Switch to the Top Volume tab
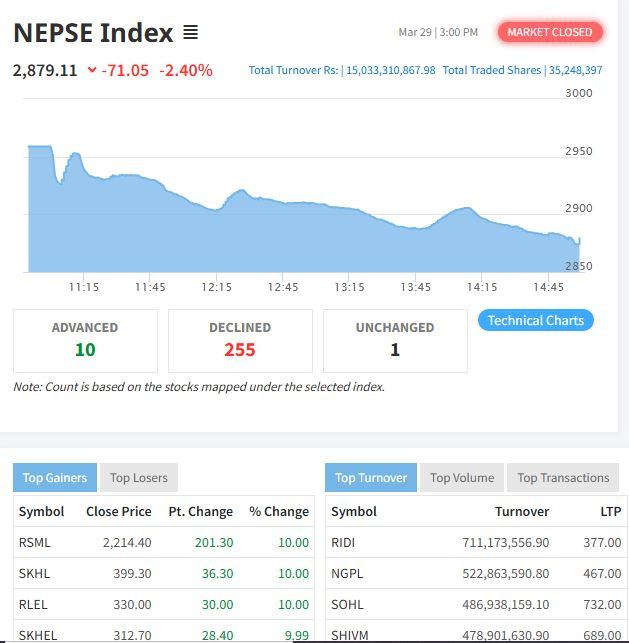 462,477
